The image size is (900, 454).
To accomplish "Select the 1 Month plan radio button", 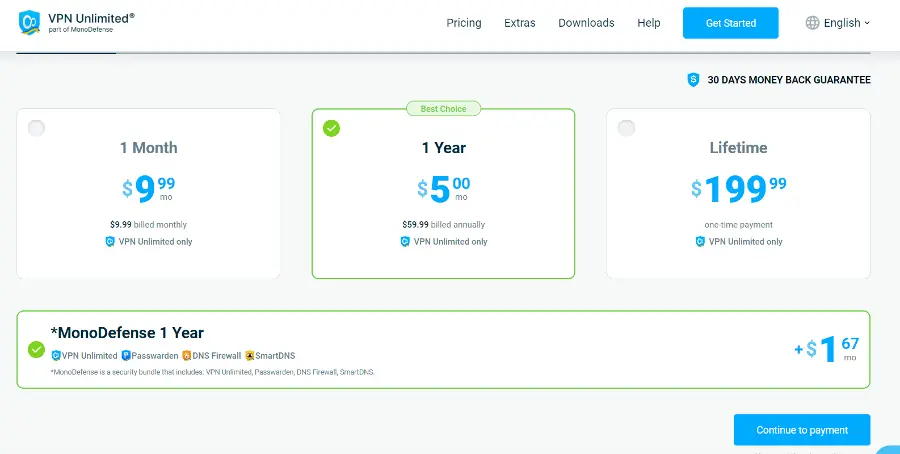I will [37, 128].
